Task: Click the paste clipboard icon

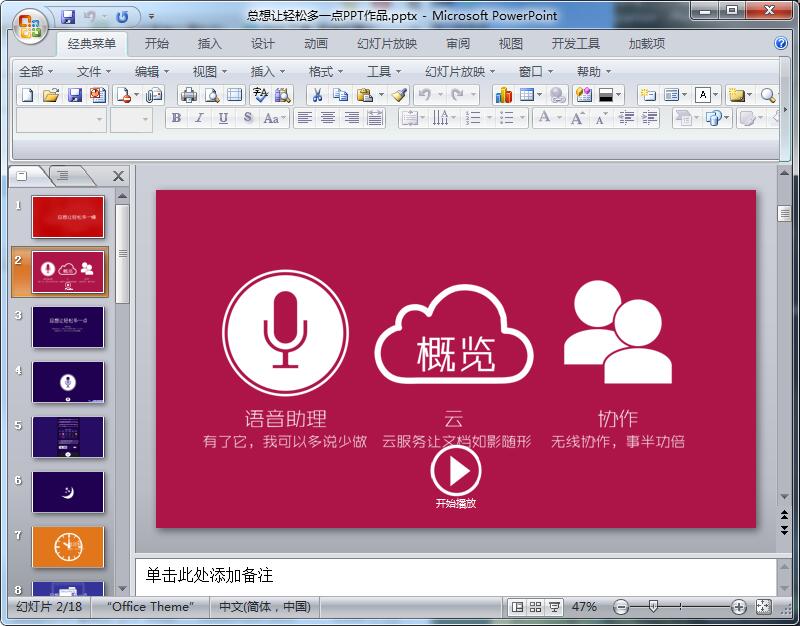Action: tap(364, 95)
